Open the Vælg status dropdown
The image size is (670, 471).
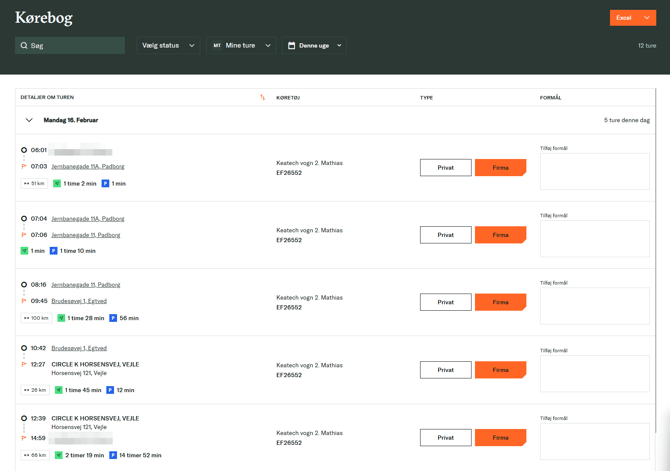(167, 46)
